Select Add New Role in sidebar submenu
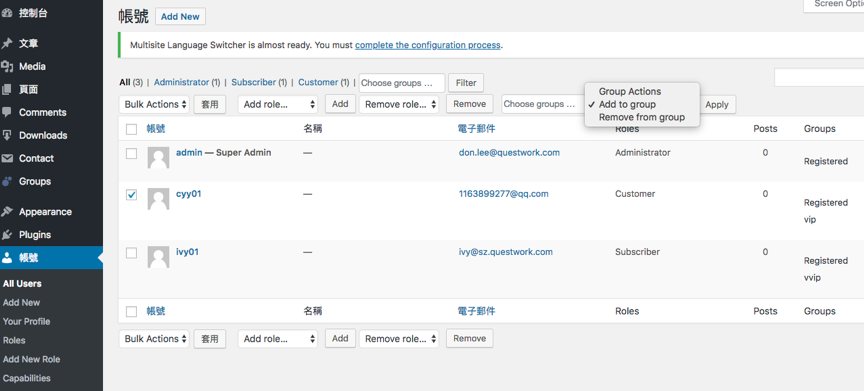 31,359
